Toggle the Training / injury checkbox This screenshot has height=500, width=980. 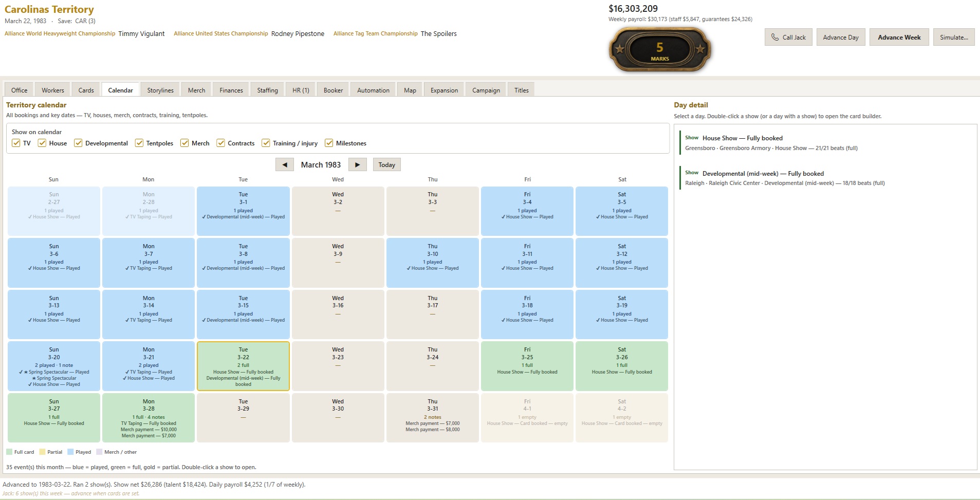[x=266, y=143]
